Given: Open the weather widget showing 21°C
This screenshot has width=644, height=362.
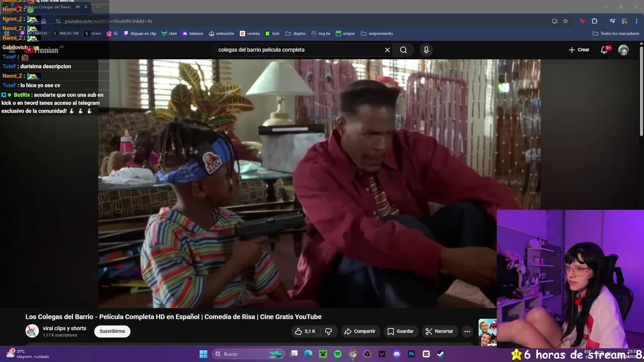Looking at the screenshot, I should coord(28,354).
